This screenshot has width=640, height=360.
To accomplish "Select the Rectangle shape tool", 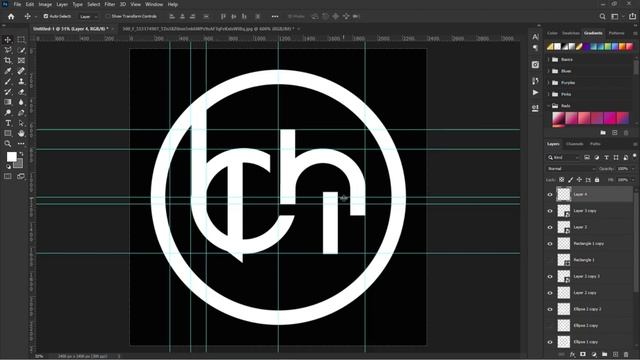I will point(8,133).
